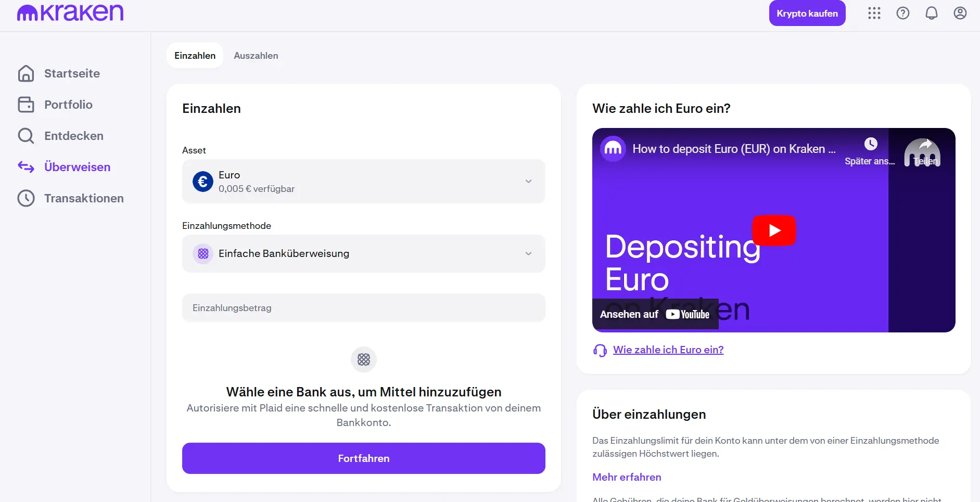
Task: Go to Portfolio in sidebar
Action: tap(68, 105)
